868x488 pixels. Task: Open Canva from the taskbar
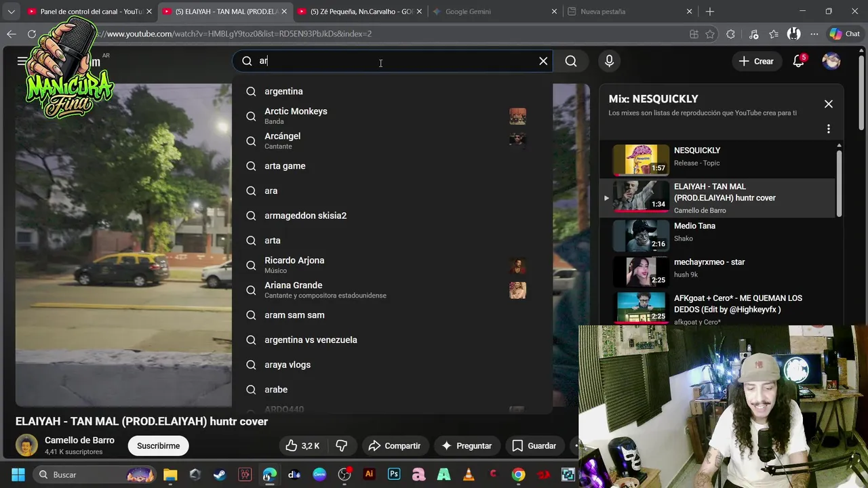tap(319, 474)
